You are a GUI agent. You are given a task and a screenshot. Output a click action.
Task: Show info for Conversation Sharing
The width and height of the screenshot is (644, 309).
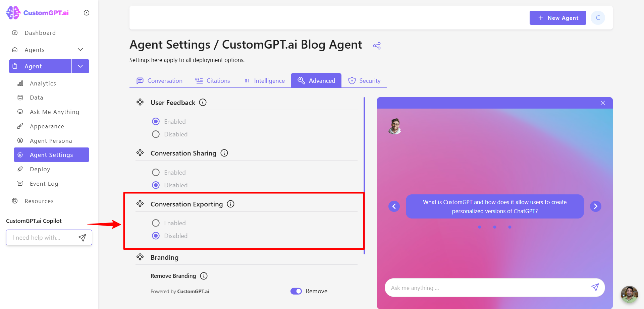[224, 153]
